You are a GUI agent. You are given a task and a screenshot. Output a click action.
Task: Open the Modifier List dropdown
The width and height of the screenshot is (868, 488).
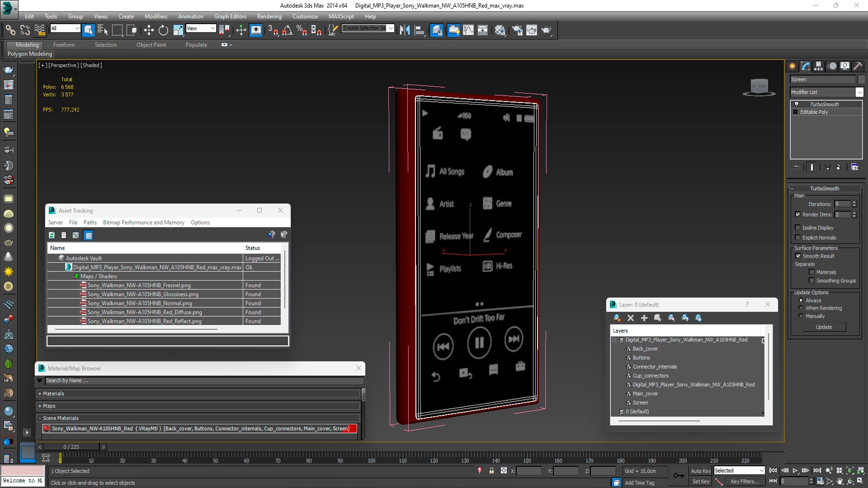[x=859, y=92]
